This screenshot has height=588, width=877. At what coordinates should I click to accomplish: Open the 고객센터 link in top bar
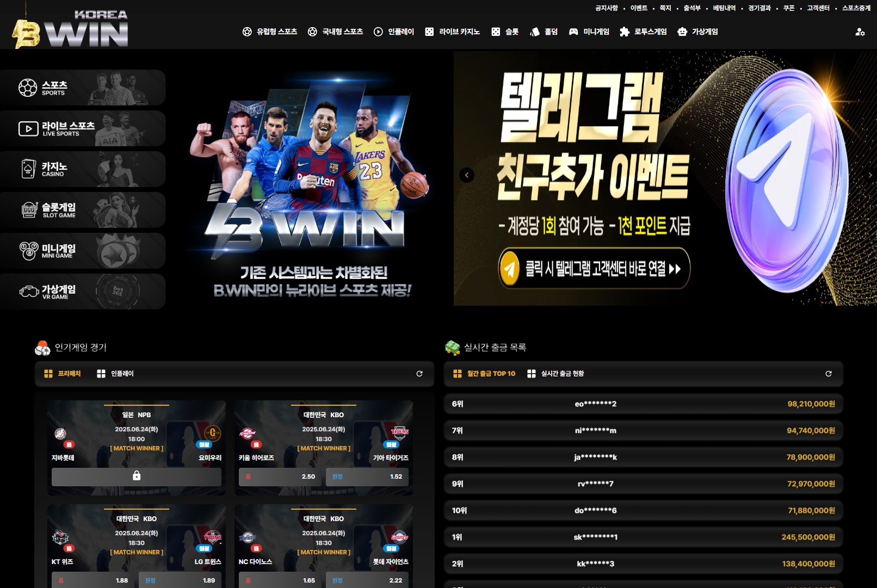(x=818, y=8)
